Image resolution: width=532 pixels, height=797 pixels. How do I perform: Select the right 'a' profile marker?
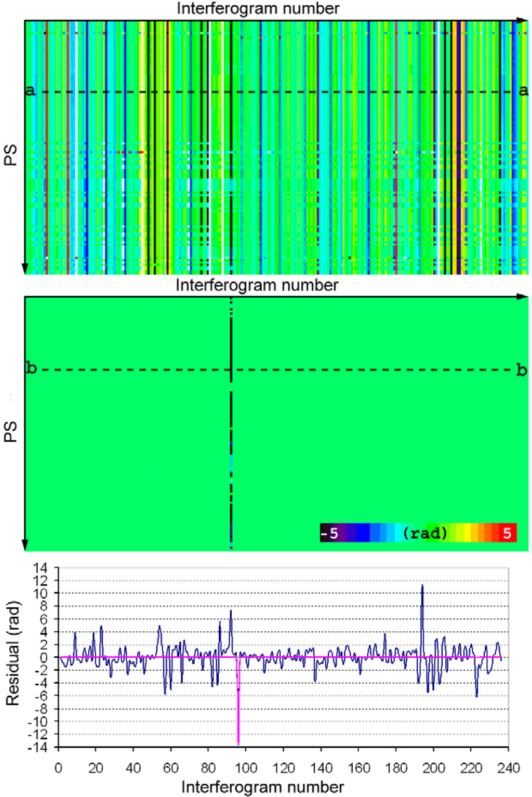coord(523,90)
